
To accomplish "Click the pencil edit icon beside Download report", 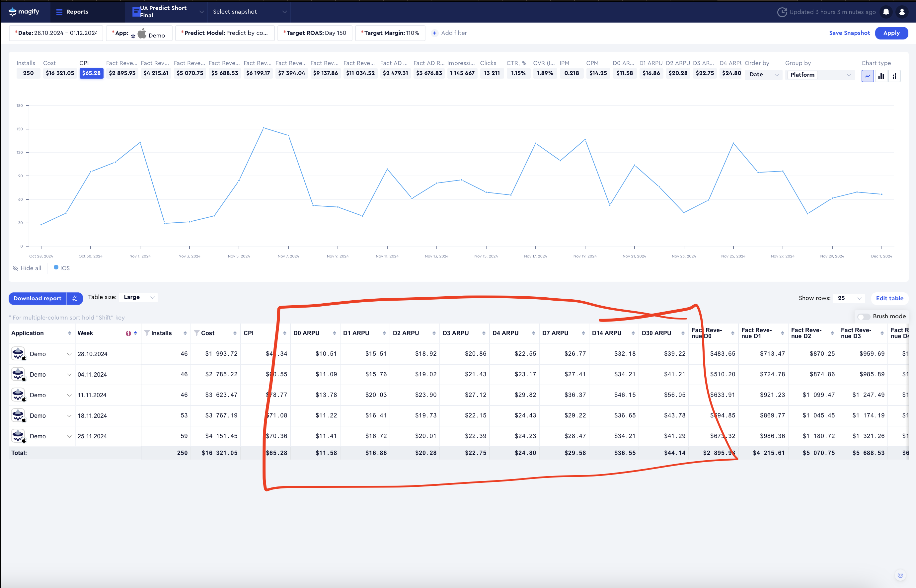I will tap(75, 298).
